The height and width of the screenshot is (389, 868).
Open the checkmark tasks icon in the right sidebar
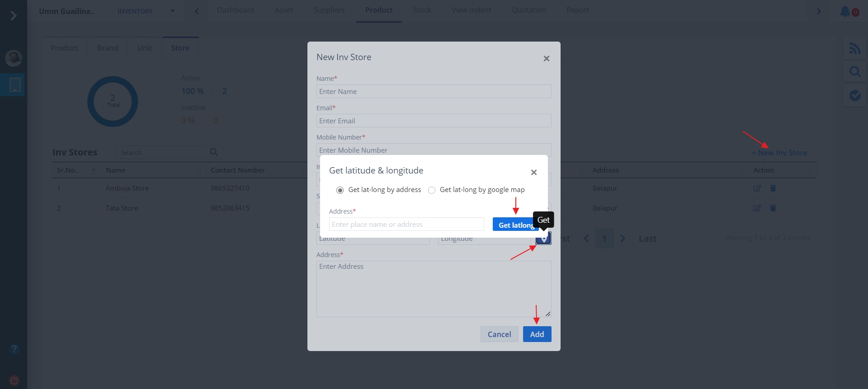pos(855,95)
